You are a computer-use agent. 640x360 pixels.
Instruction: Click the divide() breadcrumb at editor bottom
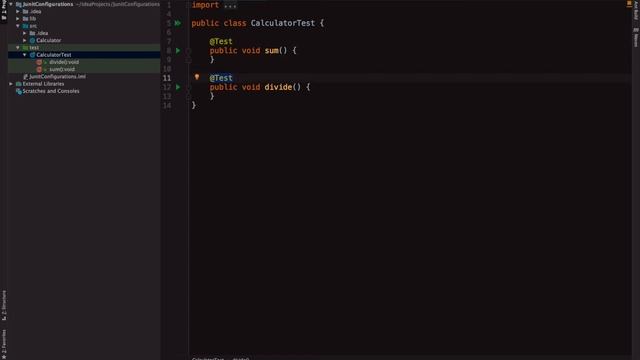[241, 358]
